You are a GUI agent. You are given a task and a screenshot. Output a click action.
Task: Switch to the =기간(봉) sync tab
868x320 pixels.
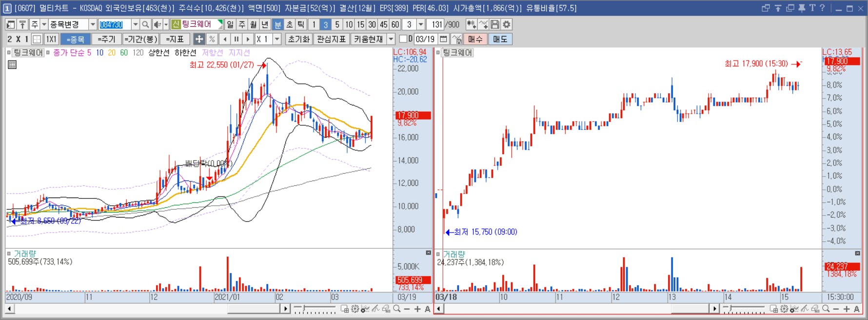click(140, 39)
